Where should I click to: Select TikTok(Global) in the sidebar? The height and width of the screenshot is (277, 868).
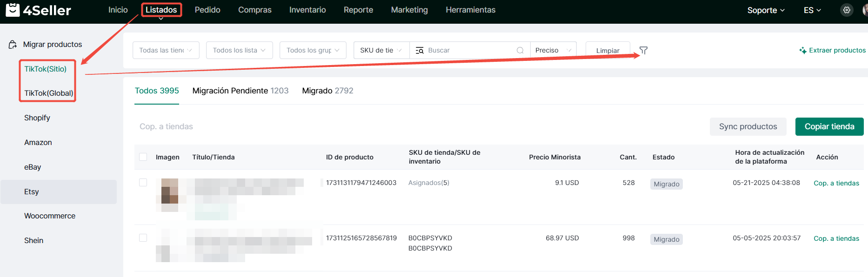pos(49,93)
